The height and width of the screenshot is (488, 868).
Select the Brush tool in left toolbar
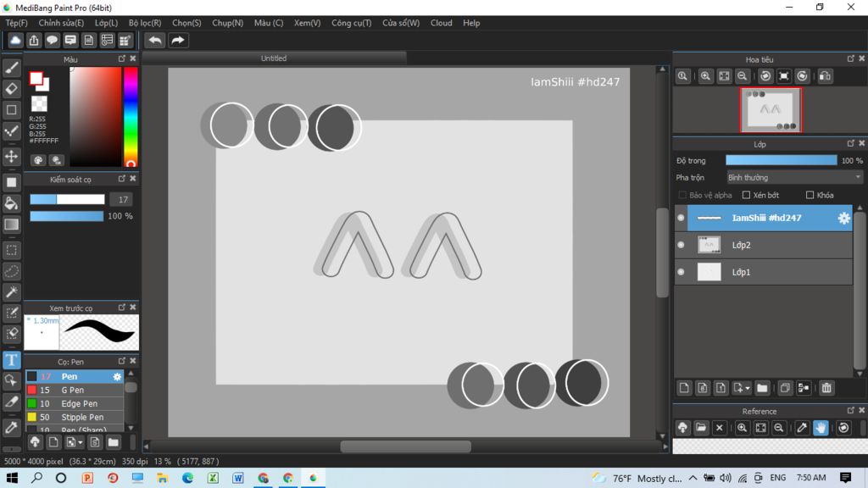pyautogui.click(x=12, y=68)
